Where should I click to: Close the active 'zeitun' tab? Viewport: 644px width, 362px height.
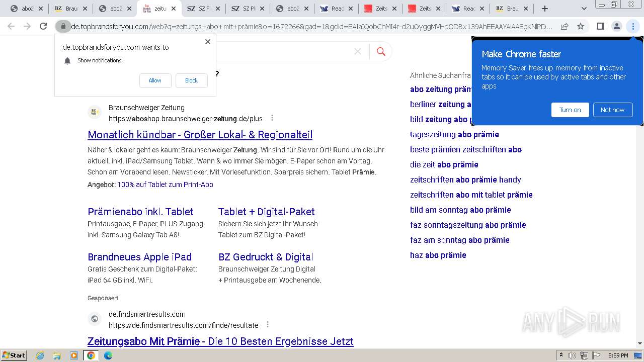[174, 9]
